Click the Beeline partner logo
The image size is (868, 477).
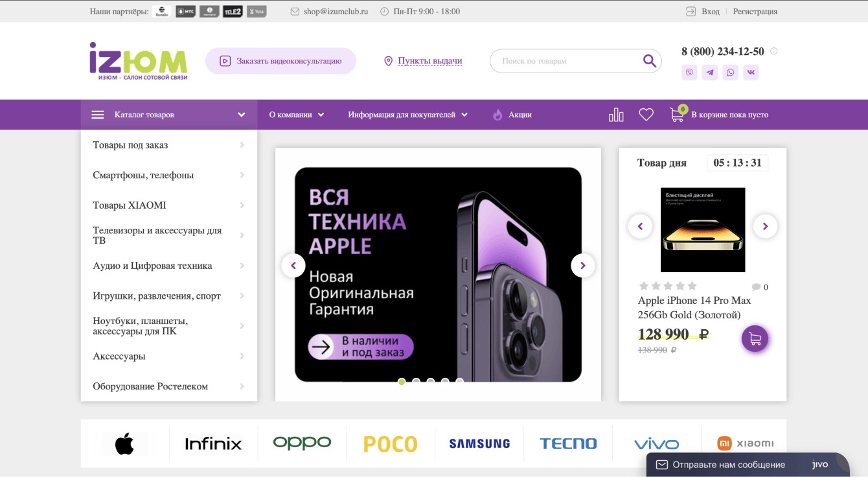click(162, 12)
